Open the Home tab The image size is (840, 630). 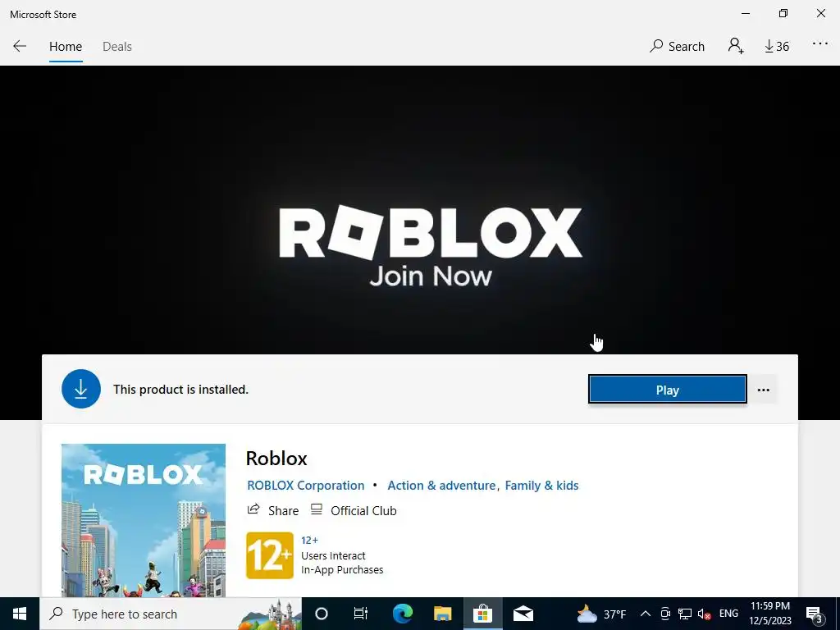[66, 47]
